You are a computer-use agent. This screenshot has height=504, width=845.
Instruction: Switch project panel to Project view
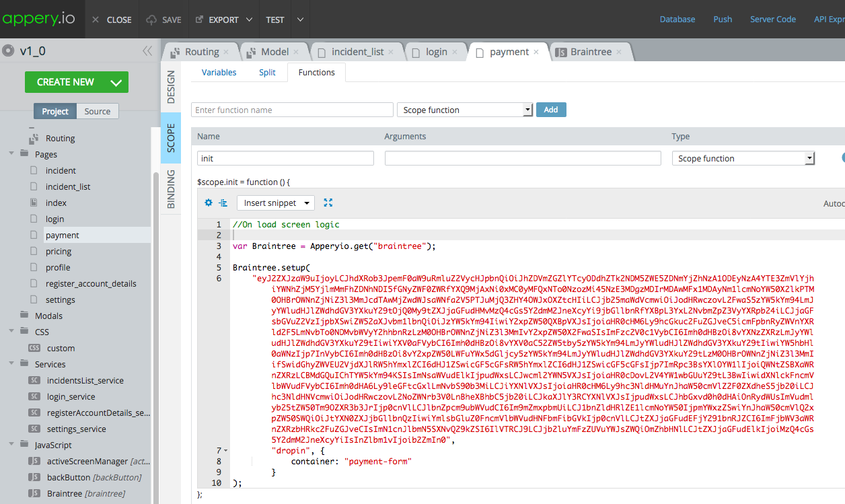click(x=55, y=111)
